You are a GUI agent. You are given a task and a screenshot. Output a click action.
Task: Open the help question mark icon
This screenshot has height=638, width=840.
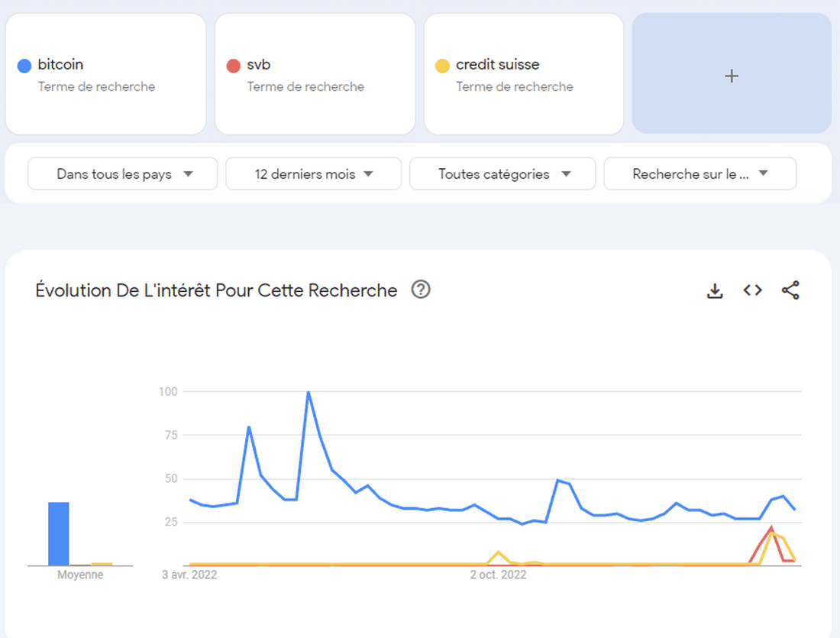coord(421,290)
